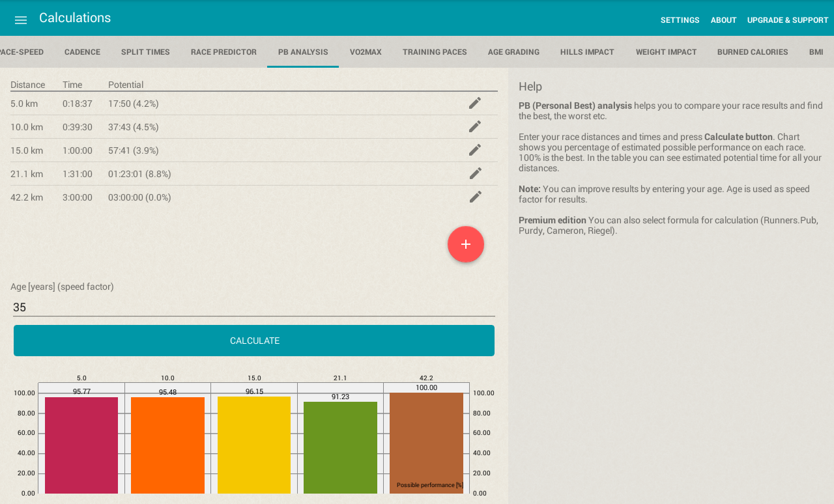Select the 0:18:37 time value
Screen dimensions: 834x504
click(x=78, y=104)
